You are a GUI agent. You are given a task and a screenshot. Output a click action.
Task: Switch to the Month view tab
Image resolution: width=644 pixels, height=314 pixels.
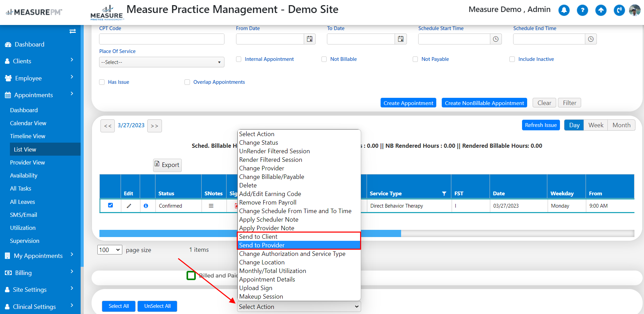621,125
